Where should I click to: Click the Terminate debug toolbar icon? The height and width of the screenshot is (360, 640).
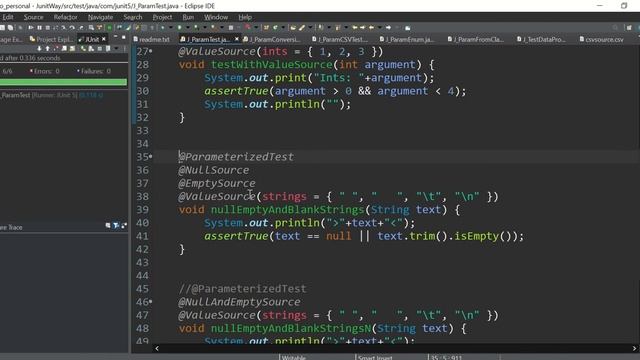tap(47, 27)
